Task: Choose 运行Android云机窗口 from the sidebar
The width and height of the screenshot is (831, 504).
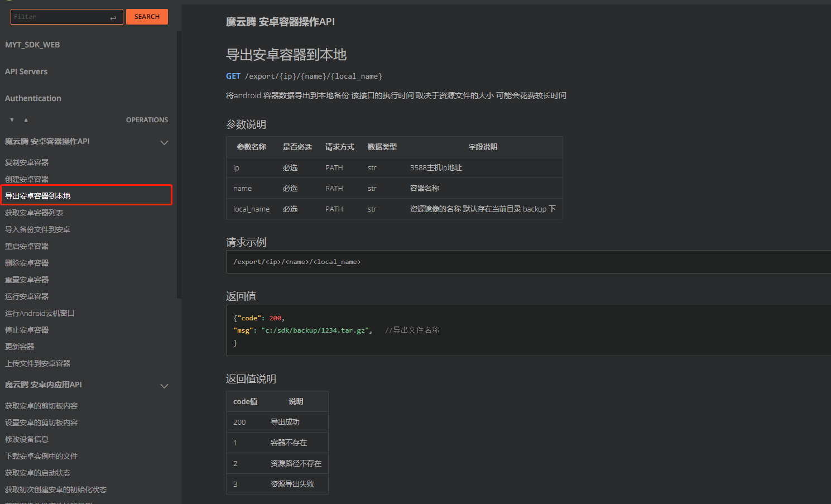Action: tap(40, 313)
